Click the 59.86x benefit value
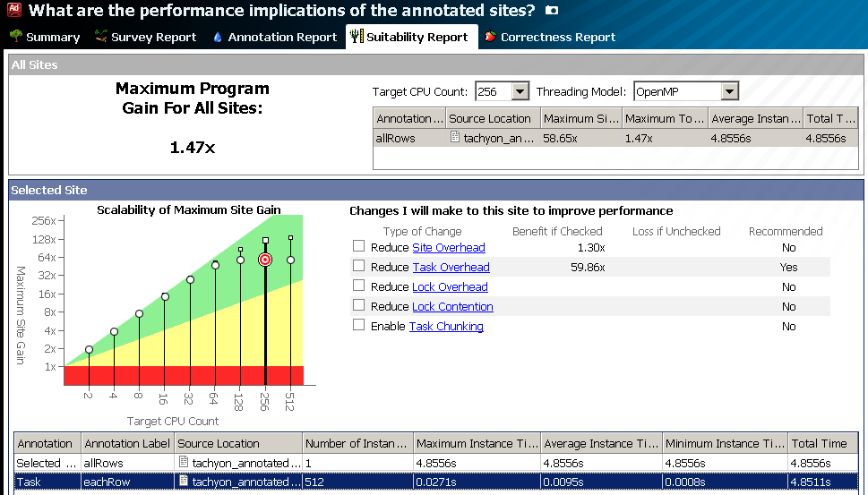 tap(588, 268)
